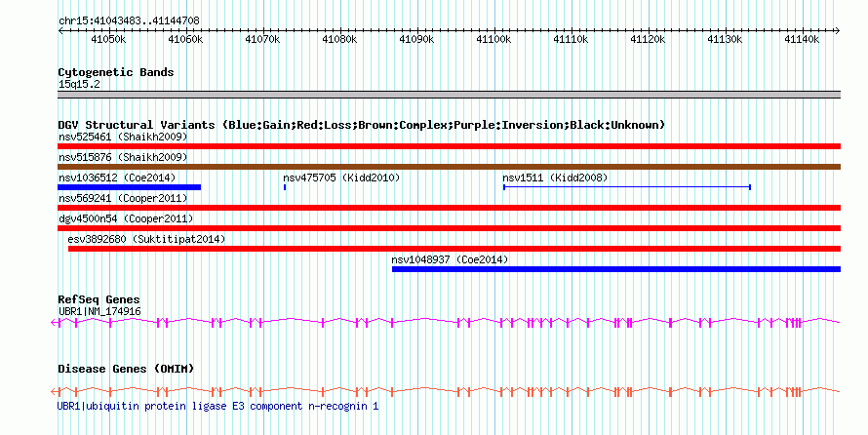
Task: Click the red bar under nsv525461
Action: (449, 146)
